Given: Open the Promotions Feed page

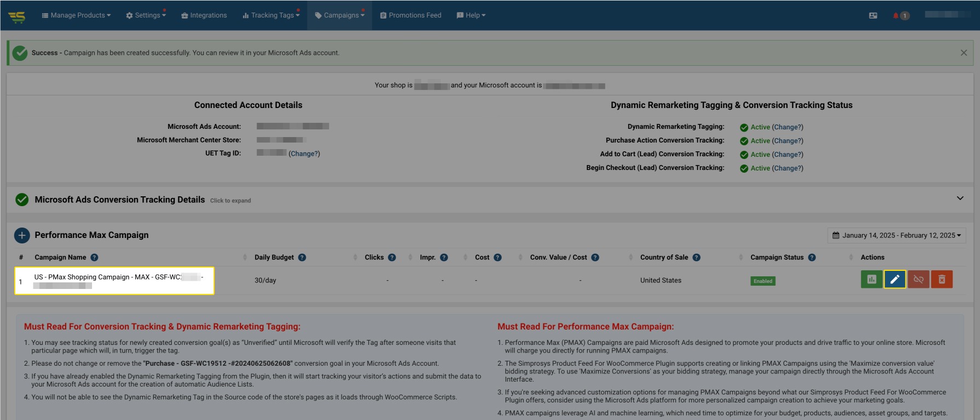Looking at the screenshot, I should tap(410, 15).
